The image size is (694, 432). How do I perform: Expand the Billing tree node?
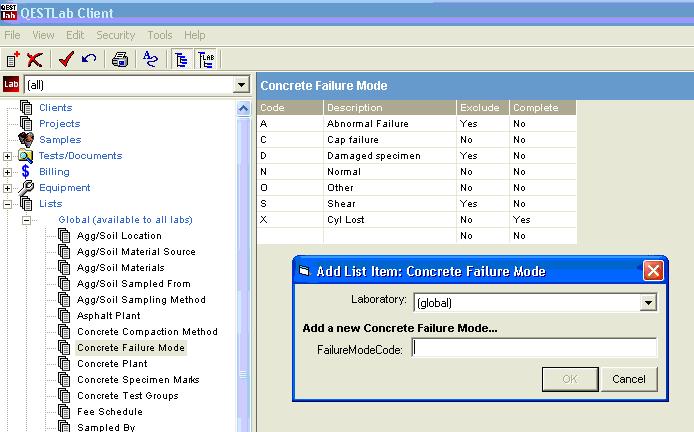8,172
